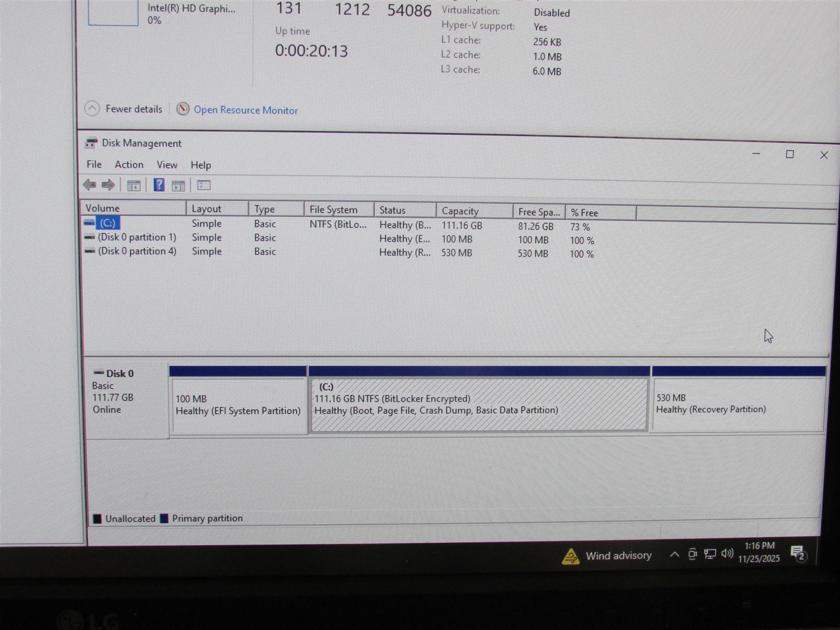Sort by the Type column header

click(x=276, y=209)
